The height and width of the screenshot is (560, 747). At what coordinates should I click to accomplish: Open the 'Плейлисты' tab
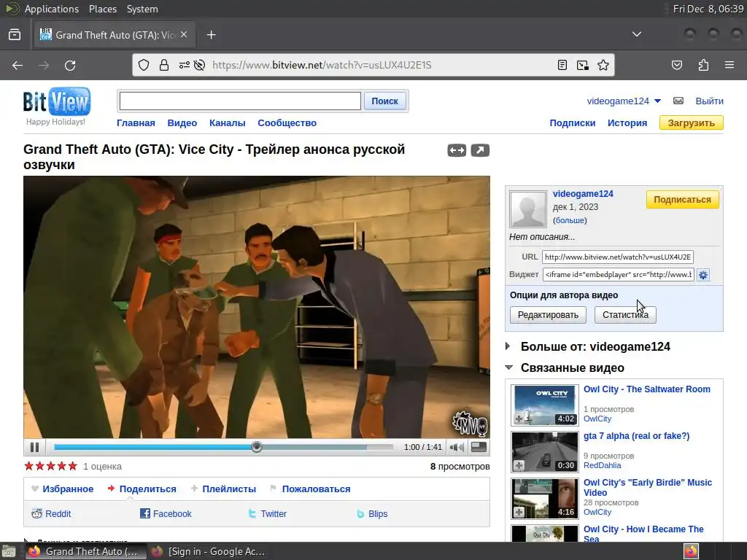tap(229, 489)
